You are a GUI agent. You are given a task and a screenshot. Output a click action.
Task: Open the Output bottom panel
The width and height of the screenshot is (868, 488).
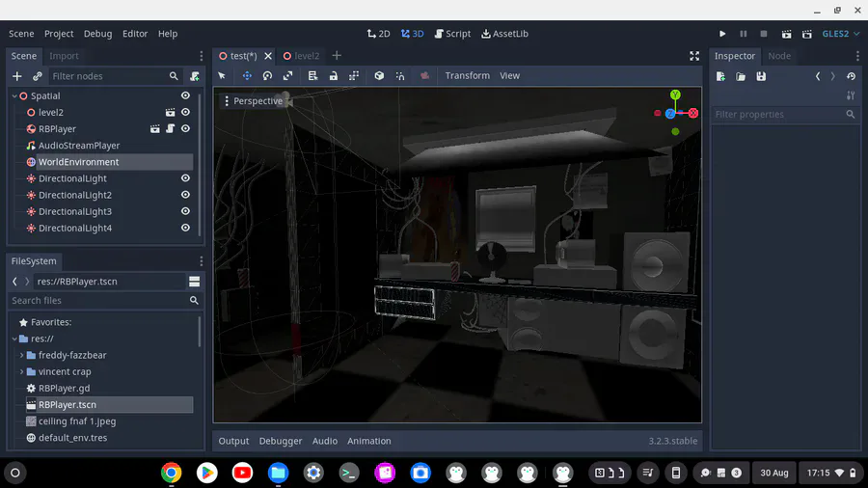(x=233, y=441)
